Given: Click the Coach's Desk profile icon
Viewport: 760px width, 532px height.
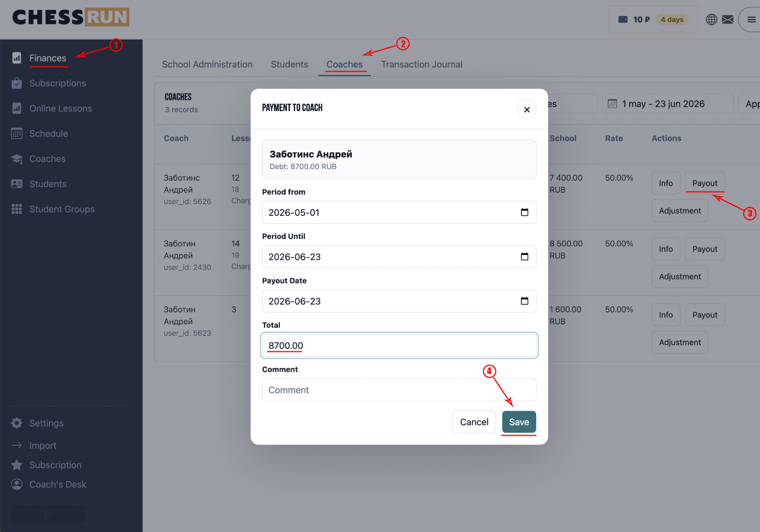Looking at the screenshot, I should (17, 484).
